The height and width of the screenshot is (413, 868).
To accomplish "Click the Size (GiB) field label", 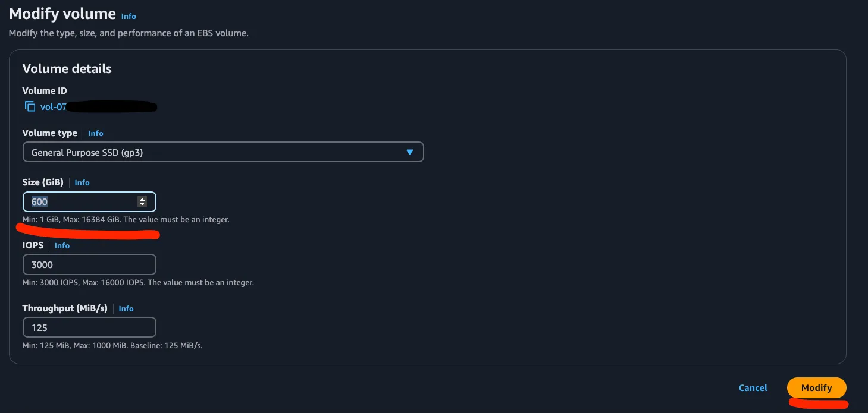I will (x=43, y=182).
